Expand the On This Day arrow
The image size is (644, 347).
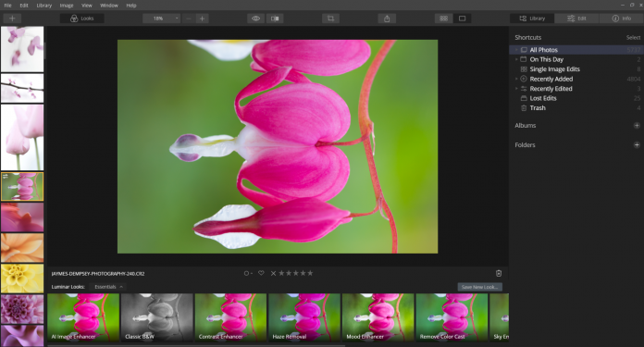click(516, 59)
